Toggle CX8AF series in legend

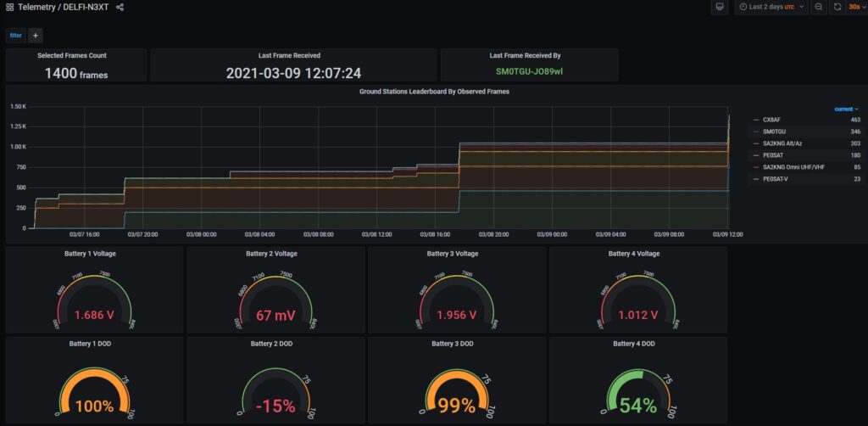771,120
